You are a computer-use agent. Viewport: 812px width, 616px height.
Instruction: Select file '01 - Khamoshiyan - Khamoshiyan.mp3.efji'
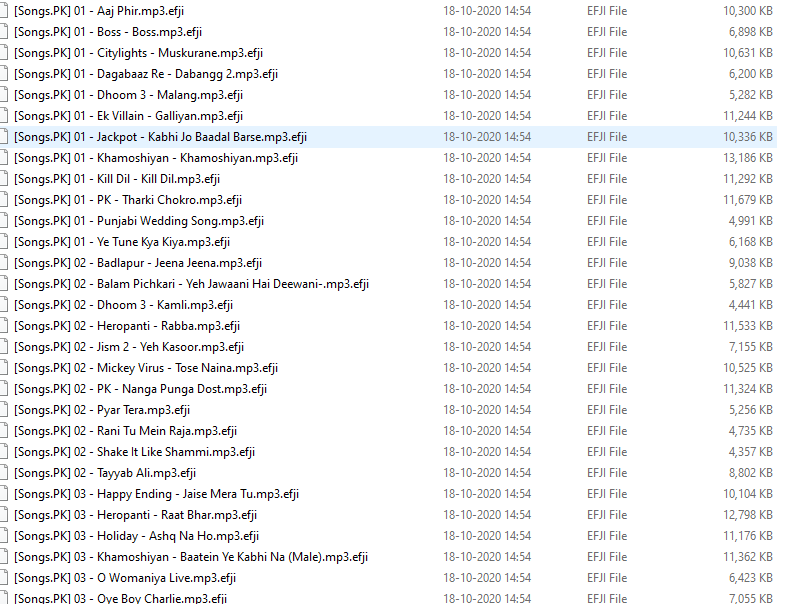click(x=156, y=158)
